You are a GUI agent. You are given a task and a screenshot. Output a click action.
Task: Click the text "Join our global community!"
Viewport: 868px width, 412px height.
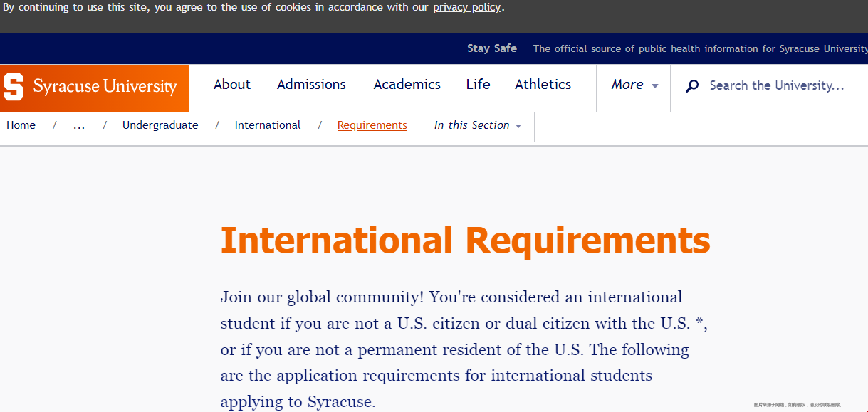[x=323, y=297]
